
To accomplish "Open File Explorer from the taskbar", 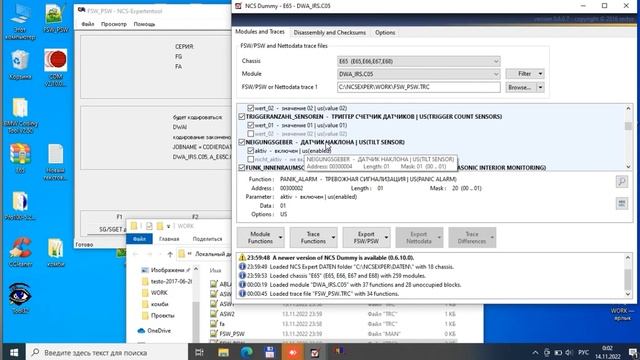I will coord(223,352).
